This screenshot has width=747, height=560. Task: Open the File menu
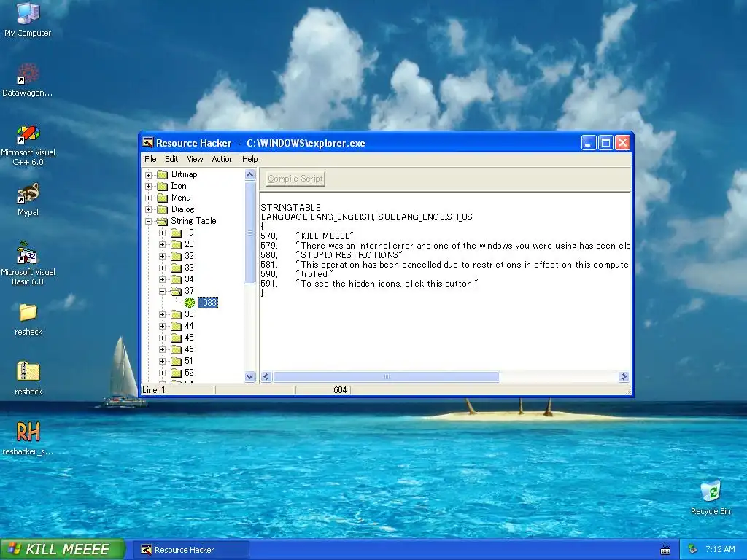click(x=150, y=159)
